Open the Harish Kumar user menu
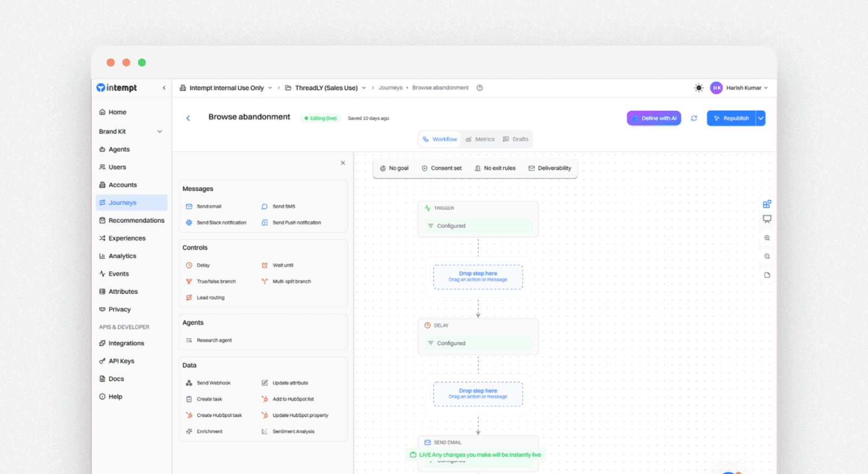Viewport: 868px width, 474px height. (x=739, y=88)
